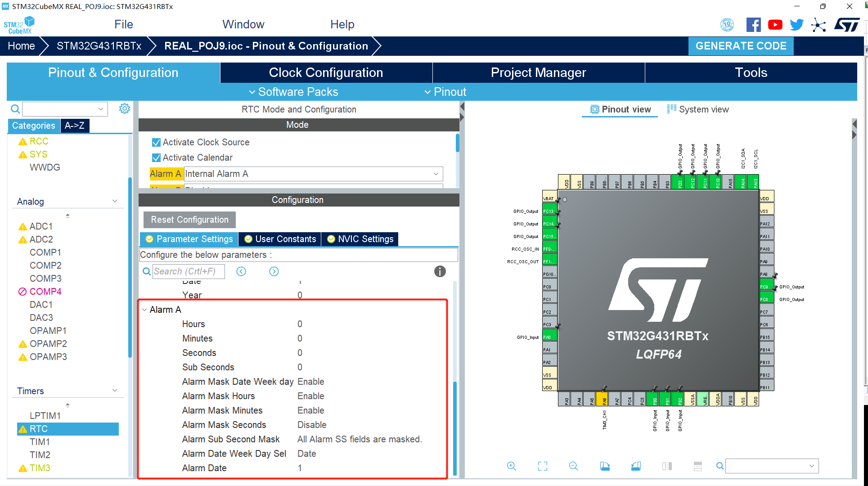Go to the next parameter search result

click(x=274, y=271)
